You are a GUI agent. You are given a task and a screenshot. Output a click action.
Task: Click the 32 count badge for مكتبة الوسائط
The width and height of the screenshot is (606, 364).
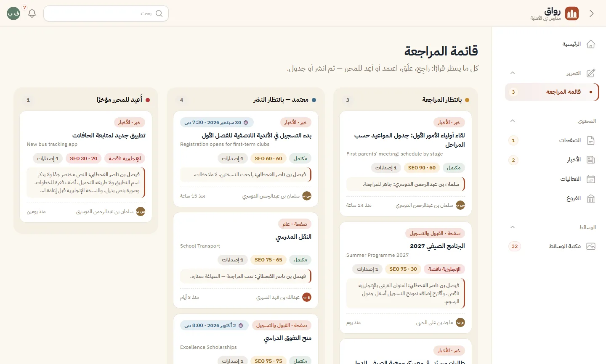click(x=515, y=246)
